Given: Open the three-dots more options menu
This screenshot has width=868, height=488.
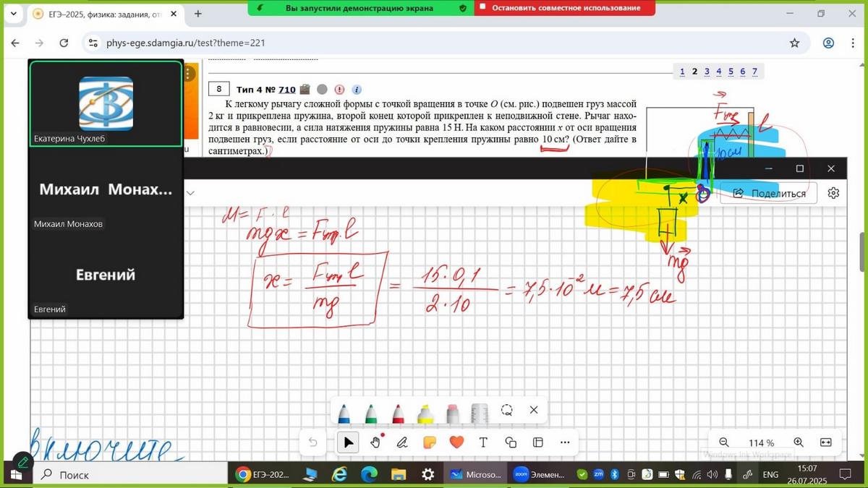Looking at the screenshot, I should 565,442.
